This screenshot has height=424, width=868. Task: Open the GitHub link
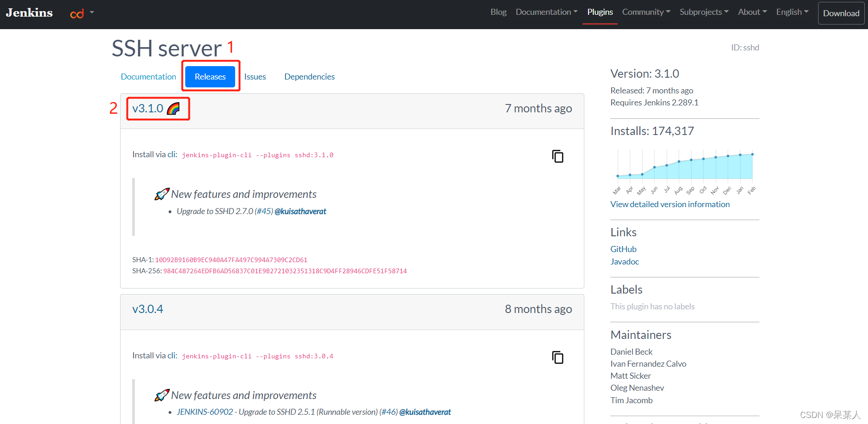(x=623, y=249)
